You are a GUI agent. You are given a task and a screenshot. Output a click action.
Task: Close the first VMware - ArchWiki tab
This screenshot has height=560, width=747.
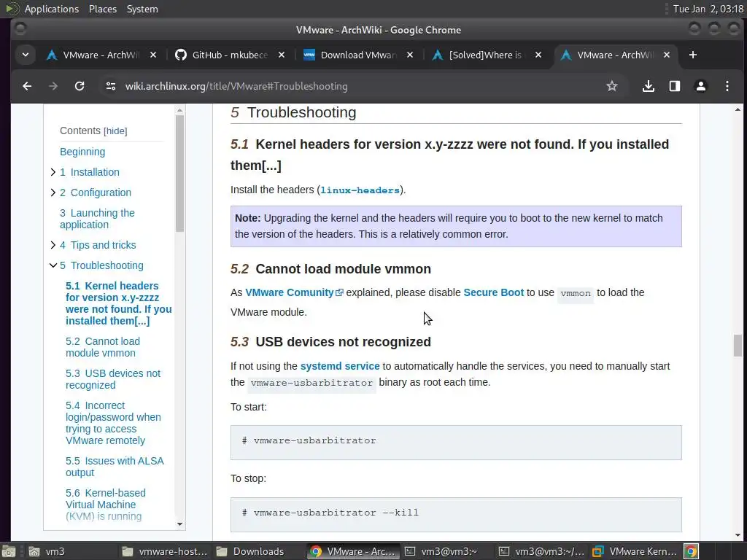[x=153, y=55]
